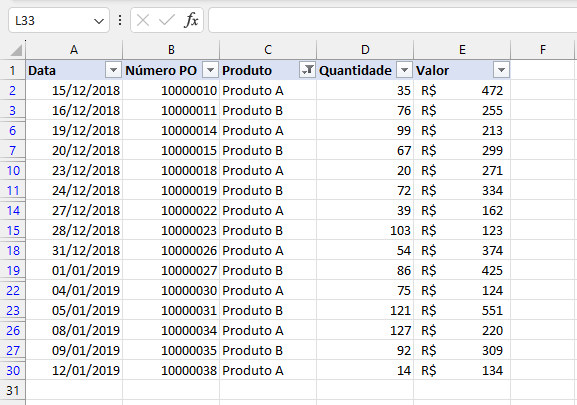The width and height of the screenshot is (577, 405).
Task: Select quantity cell showing 35
Action: (365, 90)
